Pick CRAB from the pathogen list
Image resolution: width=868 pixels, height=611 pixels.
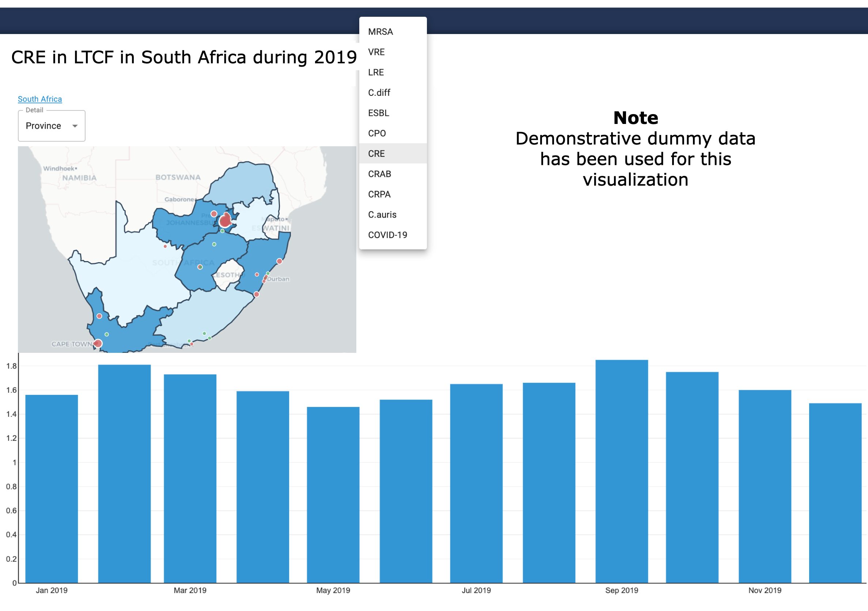pyautogui.click(x=380, y=174)
